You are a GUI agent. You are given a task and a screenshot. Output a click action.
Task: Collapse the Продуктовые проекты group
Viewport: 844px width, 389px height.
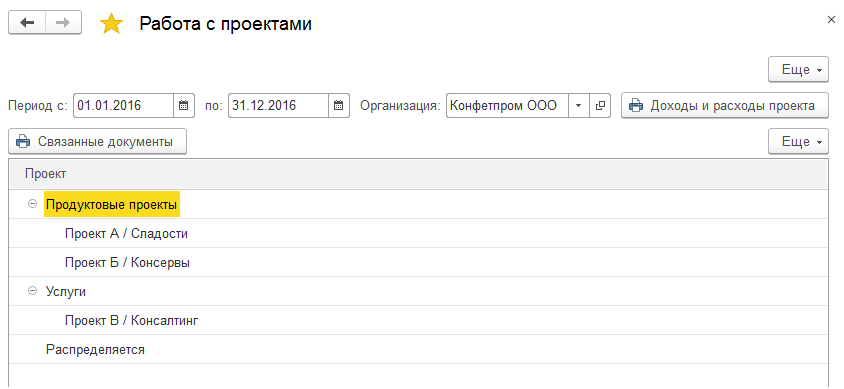click(32, 204)
